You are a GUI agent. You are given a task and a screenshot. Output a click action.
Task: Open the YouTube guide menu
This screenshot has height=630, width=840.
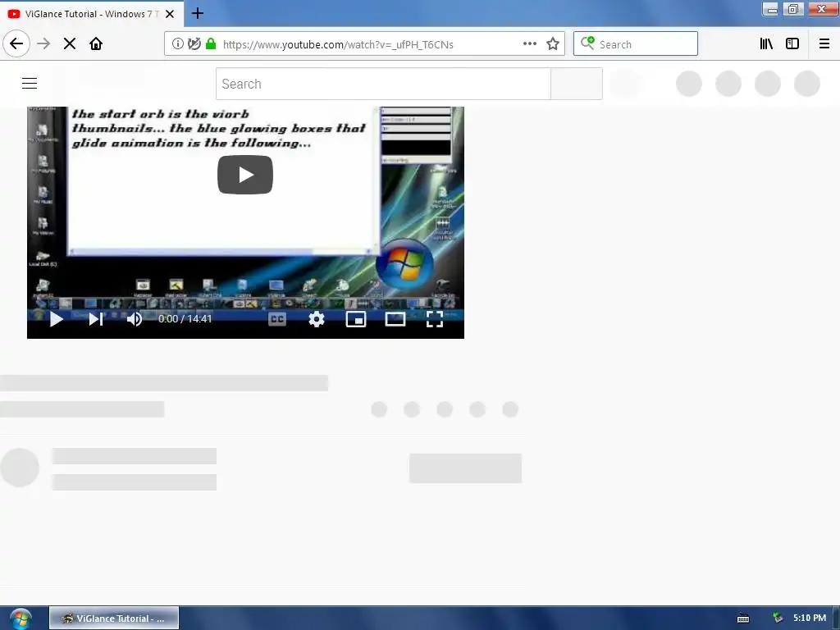pyautogui.click(x=30, y=84)
